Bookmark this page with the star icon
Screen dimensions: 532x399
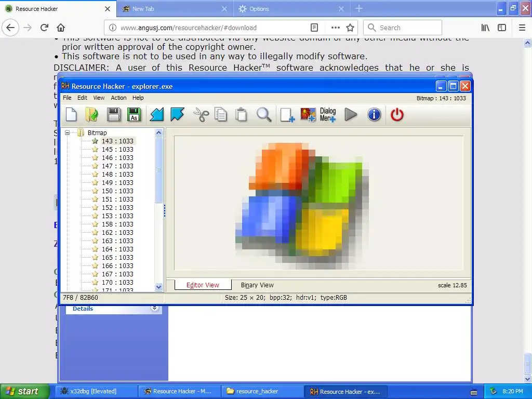pos(350,28)
